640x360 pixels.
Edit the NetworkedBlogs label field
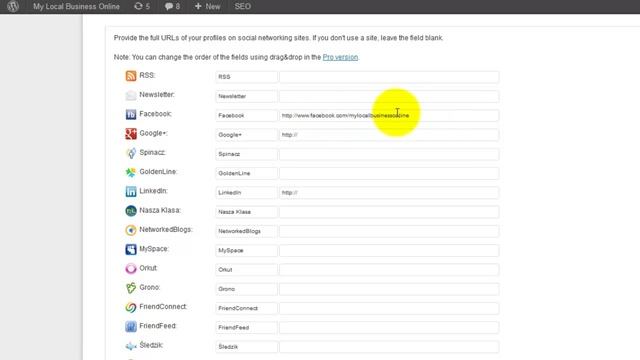pos(246,231)
